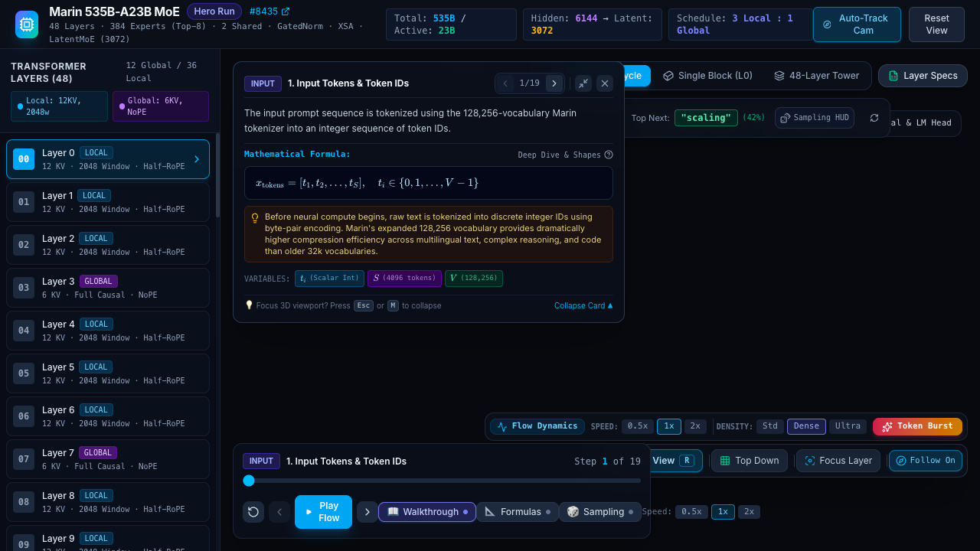Click the Reset View button
This screenshot has height=551, width=980.
point(936,24)
